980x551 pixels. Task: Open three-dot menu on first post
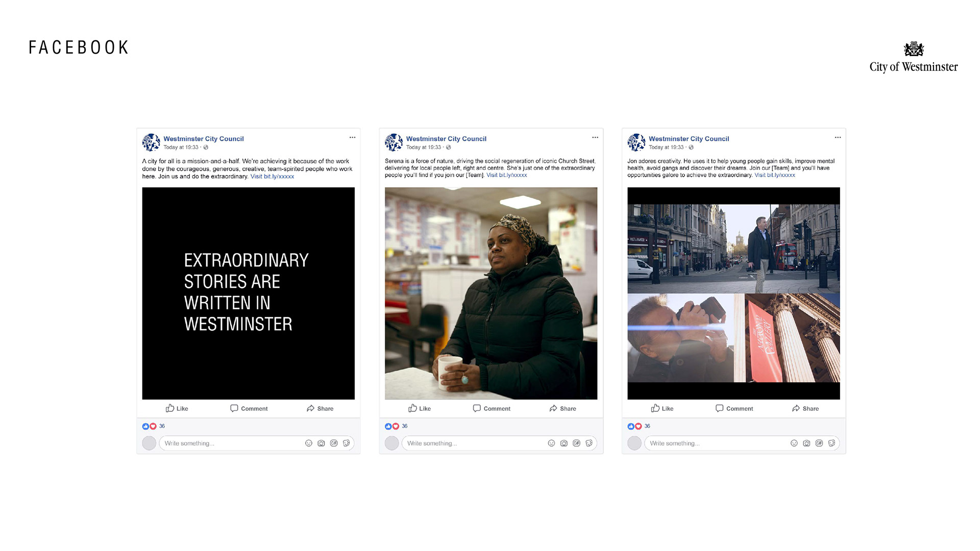click(352, 138)
